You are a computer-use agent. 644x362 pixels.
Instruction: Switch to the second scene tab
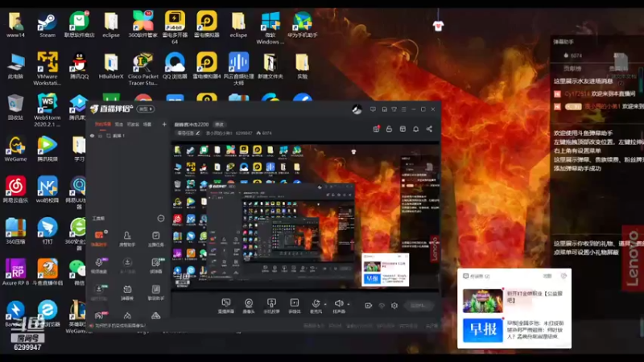[118, 124]
